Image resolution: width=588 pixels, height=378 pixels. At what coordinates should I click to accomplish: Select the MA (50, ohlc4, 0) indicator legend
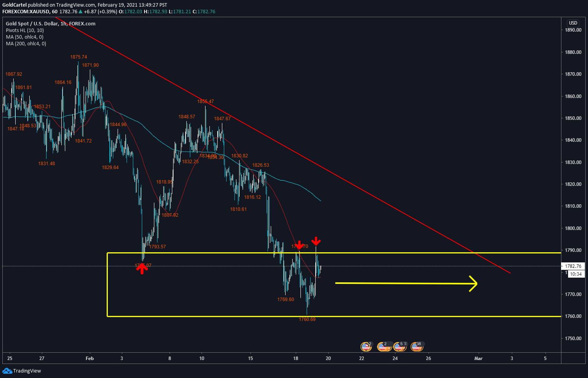click(x=25, y=37)
